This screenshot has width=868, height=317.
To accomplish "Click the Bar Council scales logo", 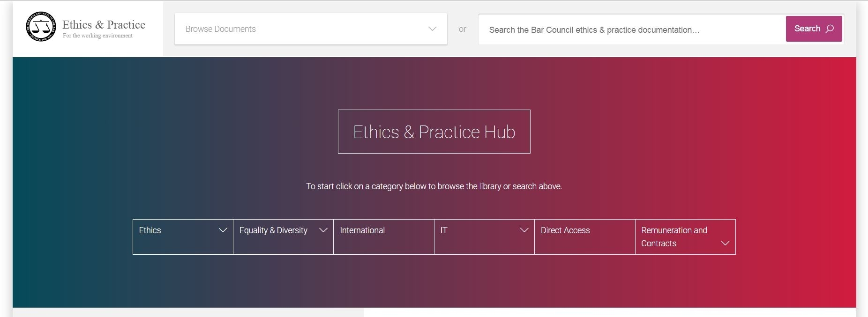I will pyautogui.click(x=41, y=27).
